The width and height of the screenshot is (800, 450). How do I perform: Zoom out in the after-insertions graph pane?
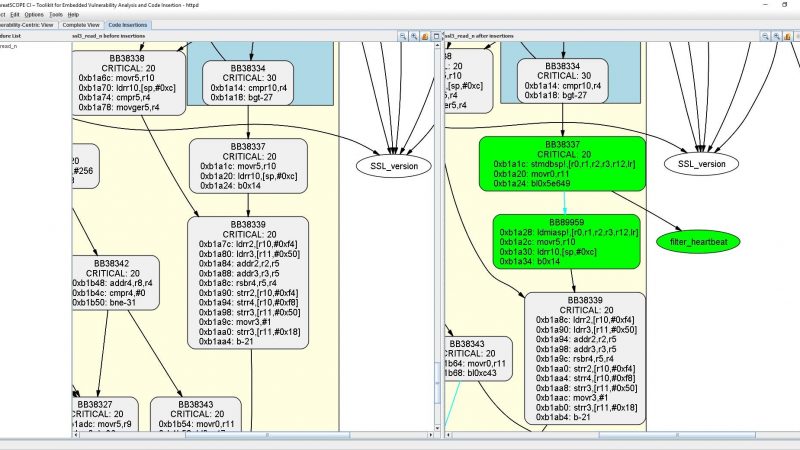(x=764, y=36)
